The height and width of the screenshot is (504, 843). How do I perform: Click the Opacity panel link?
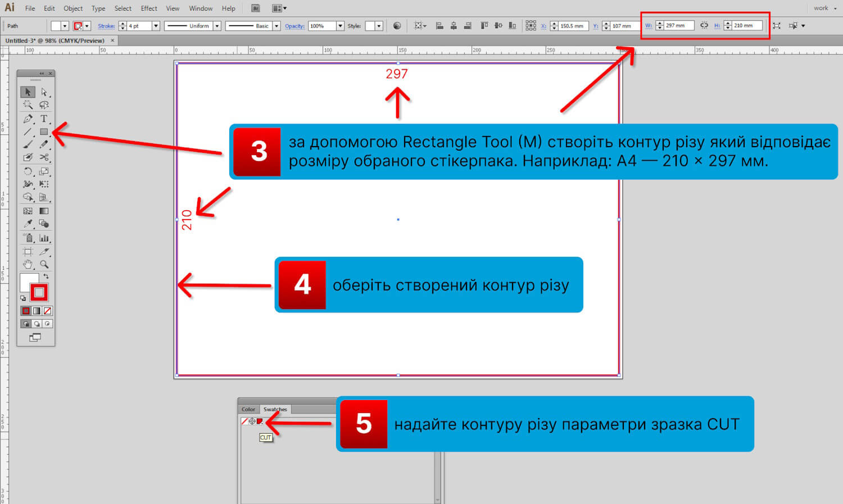pos(294,26)
